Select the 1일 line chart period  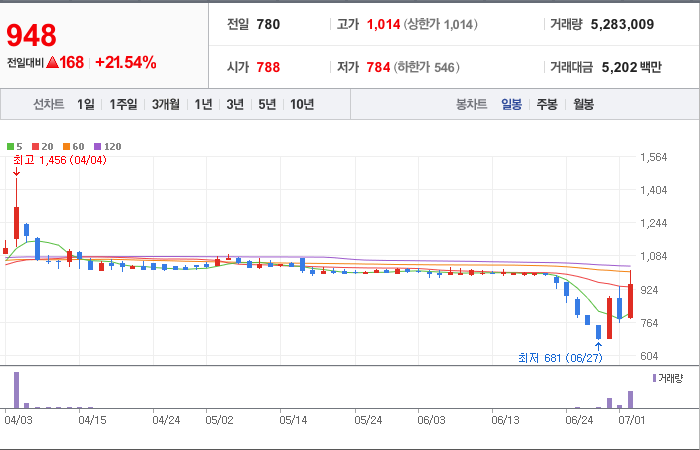pos(86,104)
